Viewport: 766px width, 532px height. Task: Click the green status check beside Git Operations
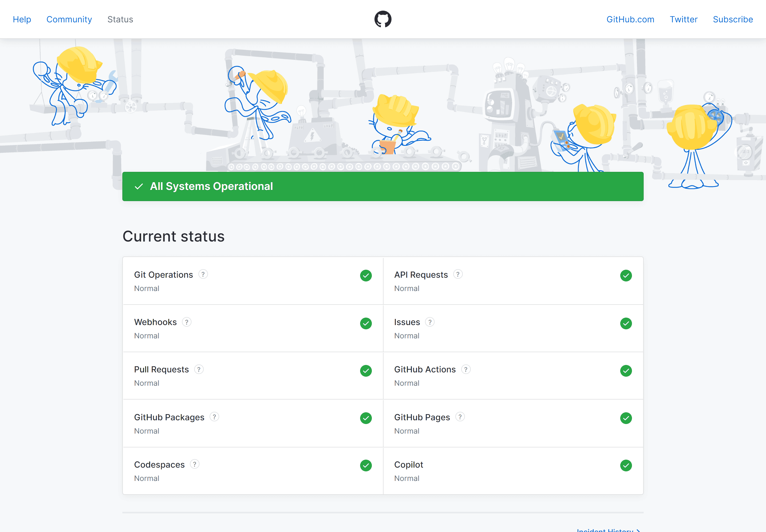tap(366, 276)
